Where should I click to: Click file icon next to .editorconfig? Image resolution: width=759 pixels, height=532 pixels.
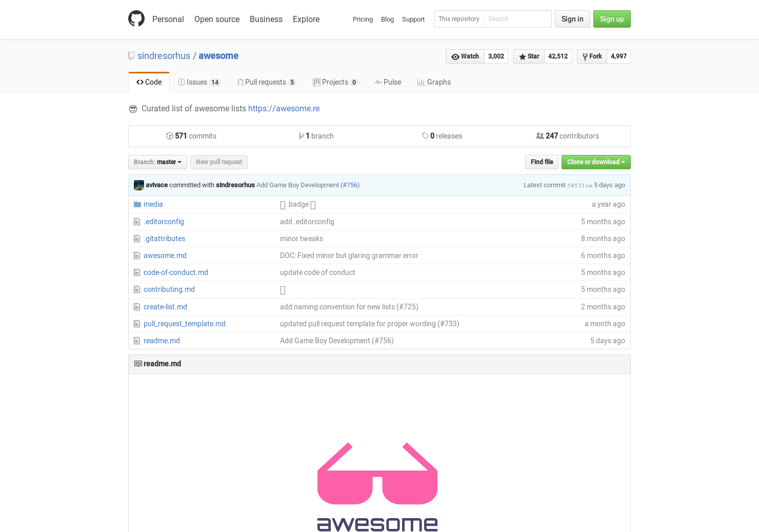pos(137,222)
